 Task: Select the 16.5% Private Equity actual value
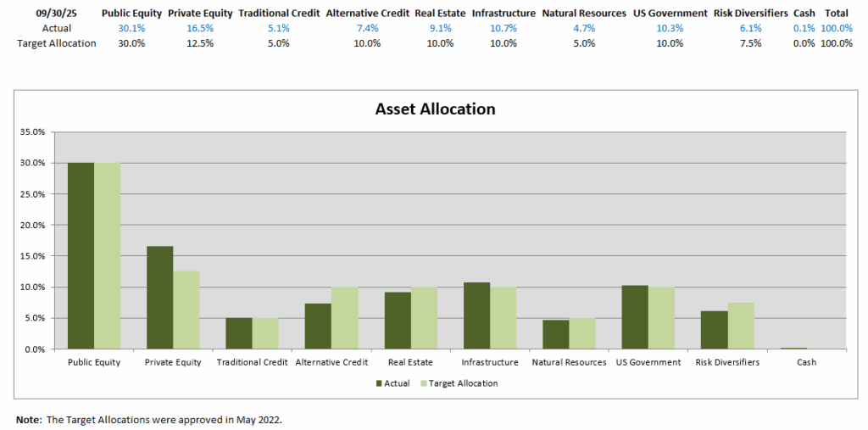pyautogui.click(x=201, y=28)
